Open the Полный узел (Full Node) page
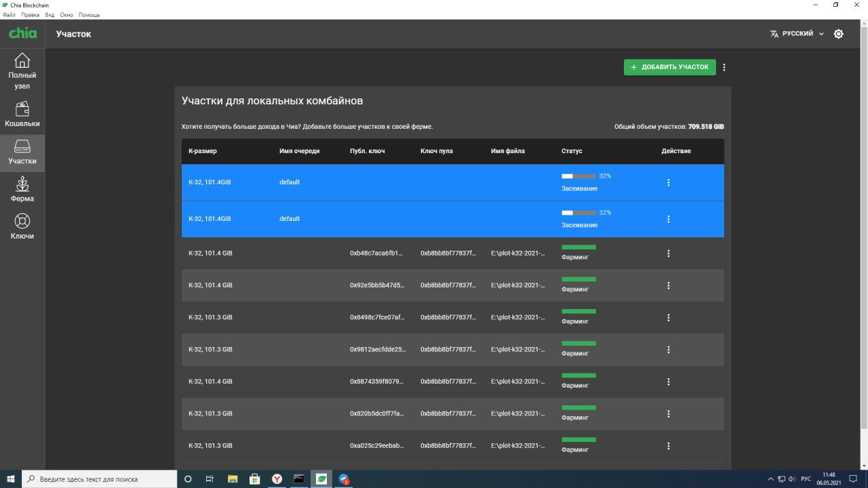This screenshot has height=488, width=868. pos(22,71)
